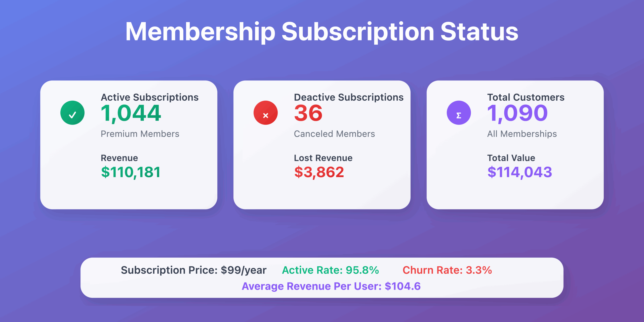
Task: Click the $110,181 Revenue amount
Action: (131, 173)
